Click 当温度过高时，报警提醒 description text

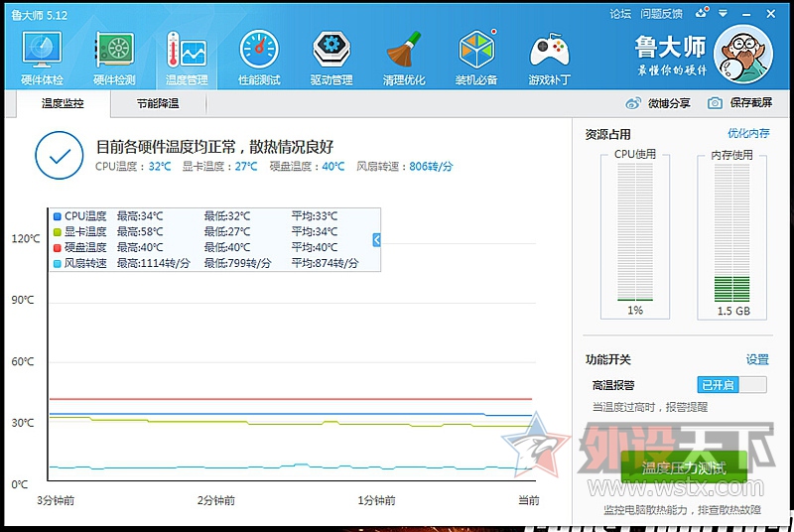click(650, 407)
